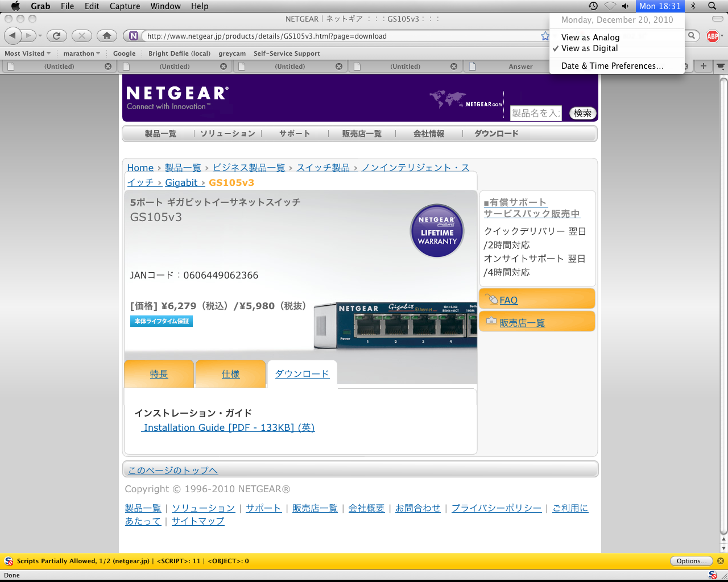The image size is (728, 582).
Task: Open the greycam bookmark
Action: [232, 53]
